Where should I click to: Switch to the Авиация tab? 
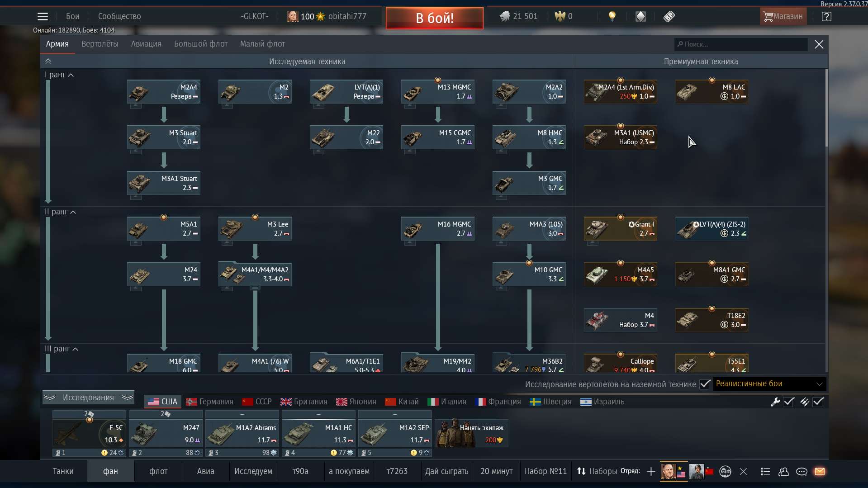click(x=146, y=44)
